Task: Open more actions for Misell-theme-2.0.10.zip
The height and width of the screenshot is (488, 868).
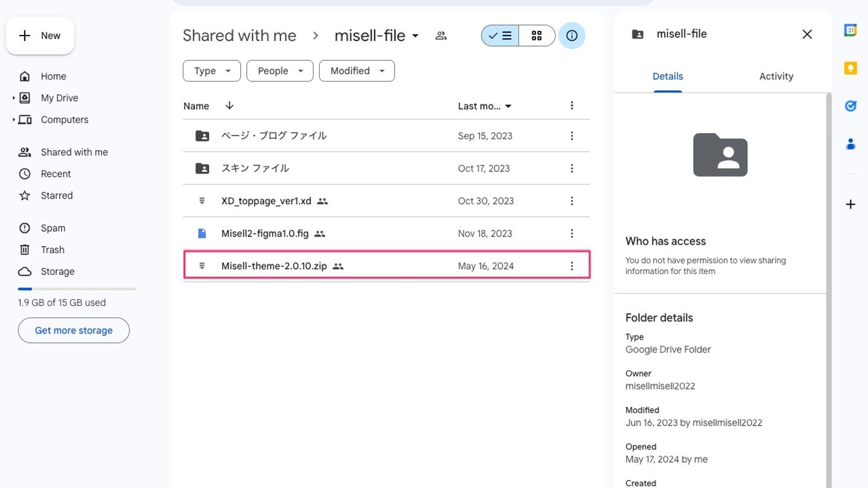Action: pyautogui.click(x=572, y=266)
